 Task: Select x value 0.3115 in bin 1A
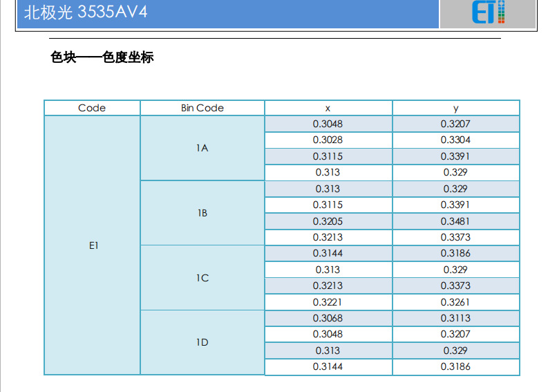coord(328,156)
